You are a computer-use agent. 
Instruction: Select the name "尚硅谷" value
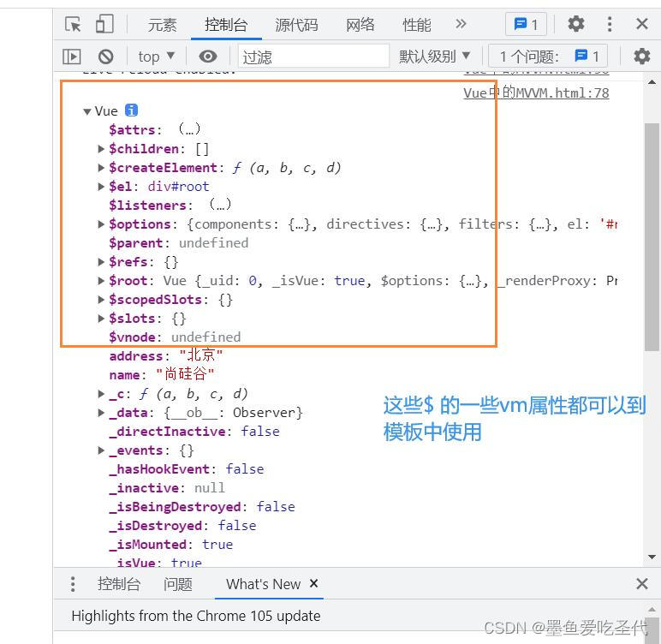(x=185, y=374)
